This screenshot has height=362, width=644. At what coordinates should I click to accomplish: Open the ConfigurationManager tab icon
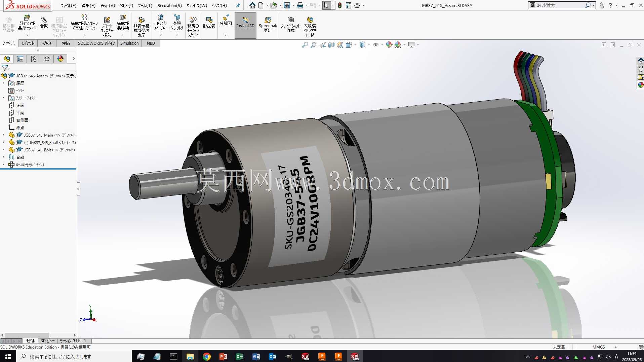tap(34, 59)
